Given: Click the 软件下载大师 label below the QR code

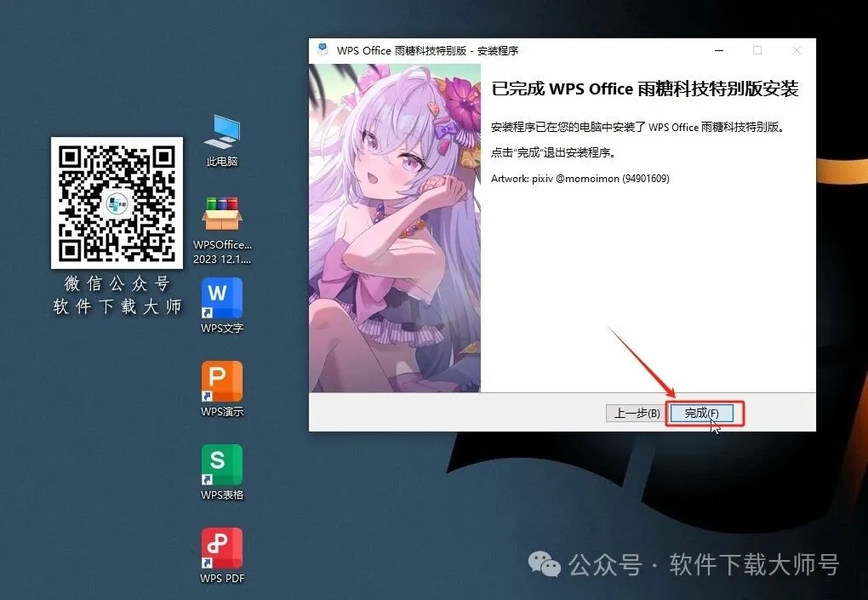Looking at the screenshot, I should 117,308.
